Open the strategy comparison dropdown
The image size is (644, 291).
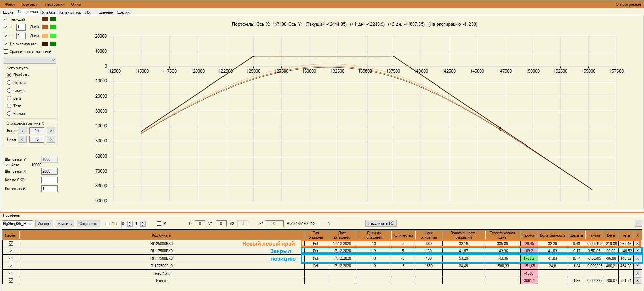point(30,60)
